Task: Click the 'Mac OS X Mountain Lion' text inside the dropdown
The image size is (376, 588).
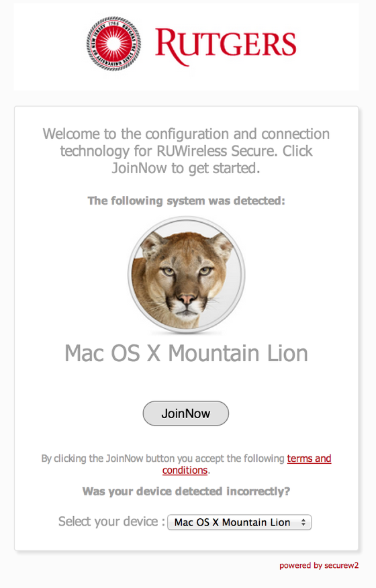Action: pyautogui.click(x=232, y=522)
